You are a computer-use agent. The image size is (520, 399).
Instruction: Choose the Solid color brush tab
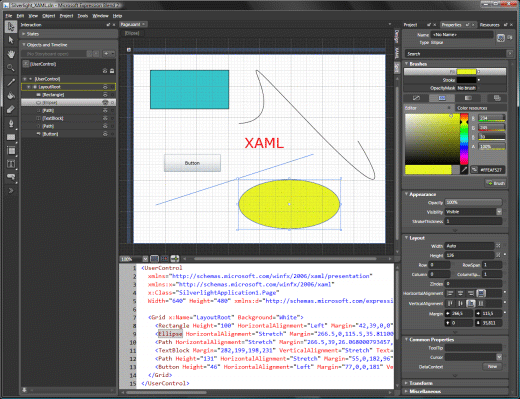[x=442, y=98]
